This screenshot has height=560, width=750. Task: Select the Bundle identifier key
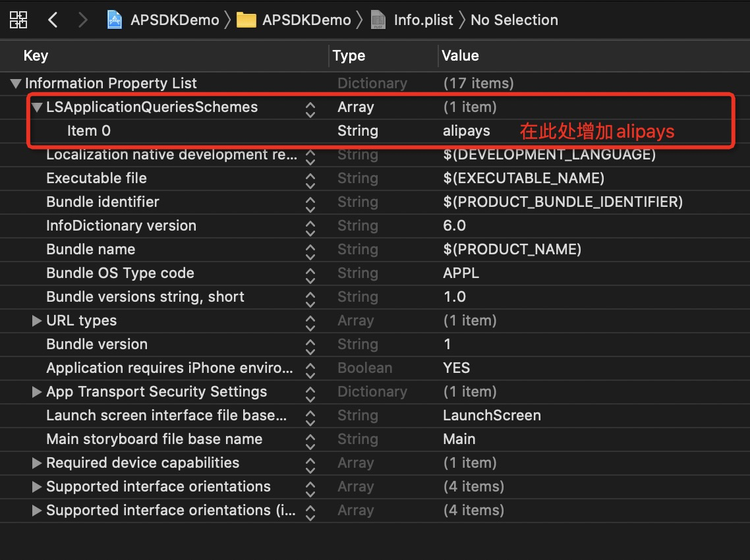pyautogui.click(x=103, y=202)
